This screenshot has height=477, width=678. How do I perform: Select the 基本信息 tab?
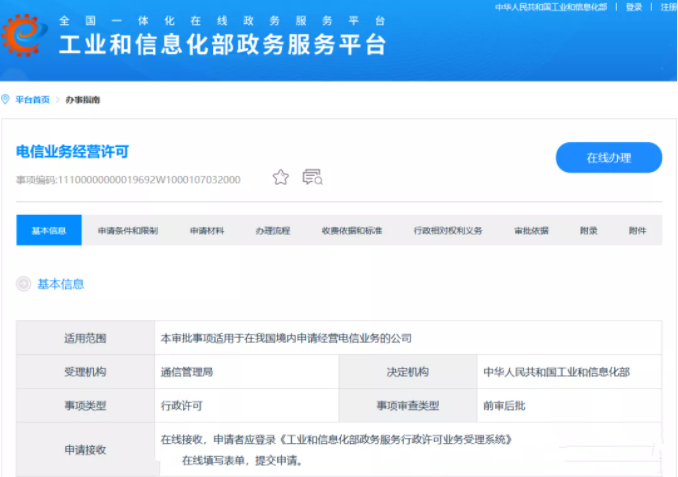[49, 230]
